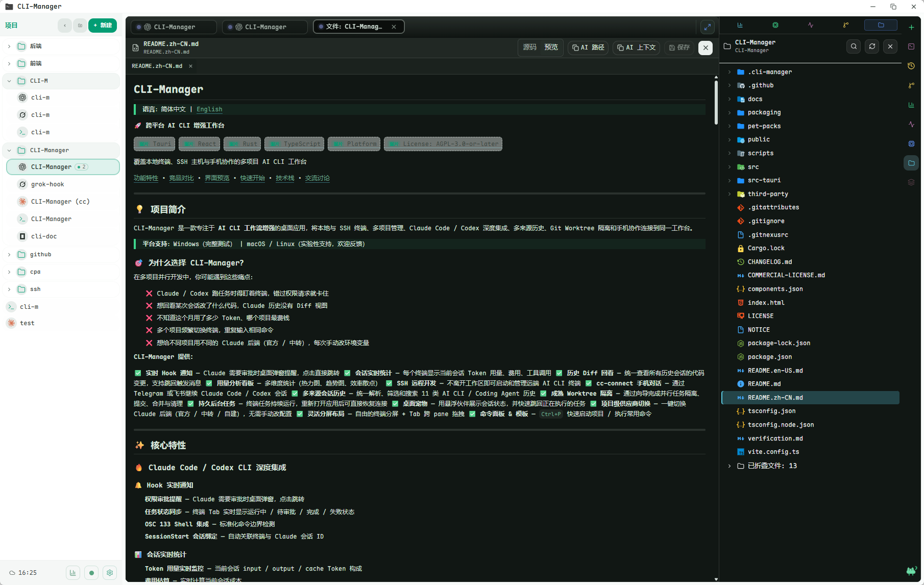Open package.json in the file tree
Image resolution: width=924 pixels, height=585 pixels.
click(x=811, y=357)
